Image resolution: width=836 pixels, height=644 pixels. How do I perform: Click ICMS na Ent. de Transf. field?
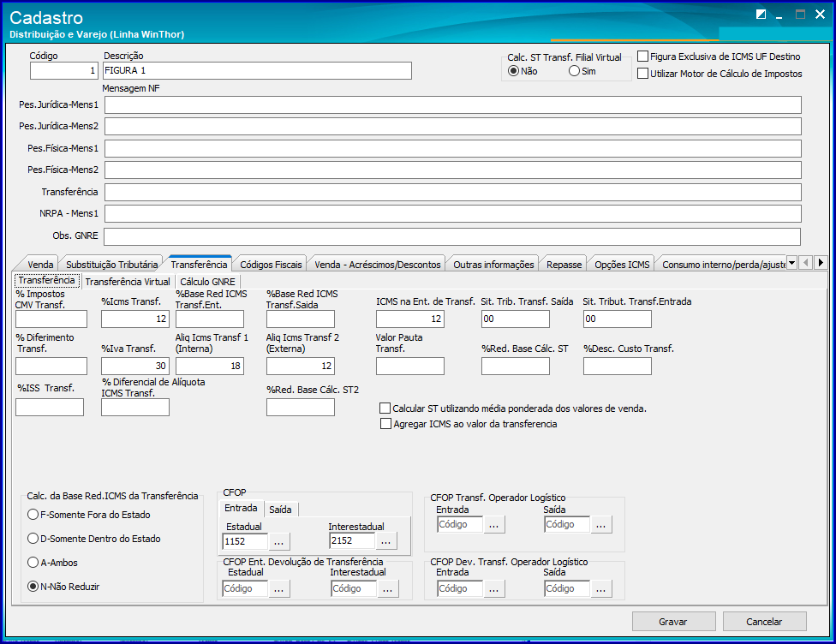click(x=410, y=319)
